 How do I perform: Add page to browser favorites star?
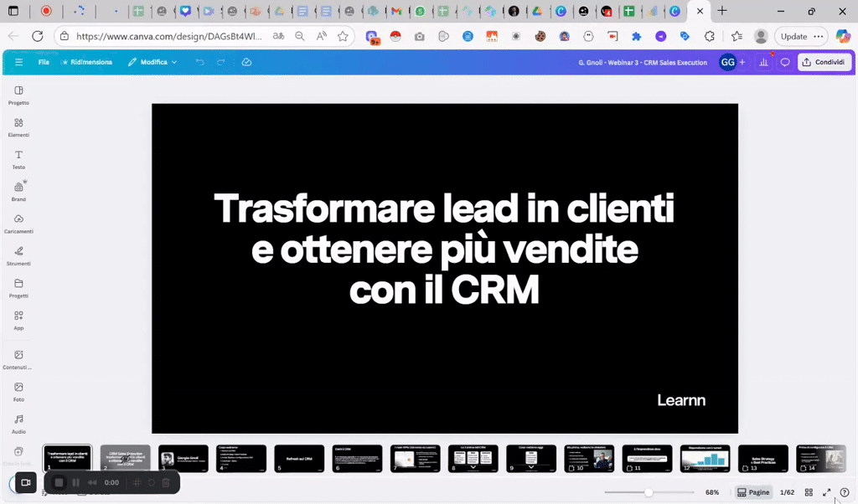tap(343, 36)
